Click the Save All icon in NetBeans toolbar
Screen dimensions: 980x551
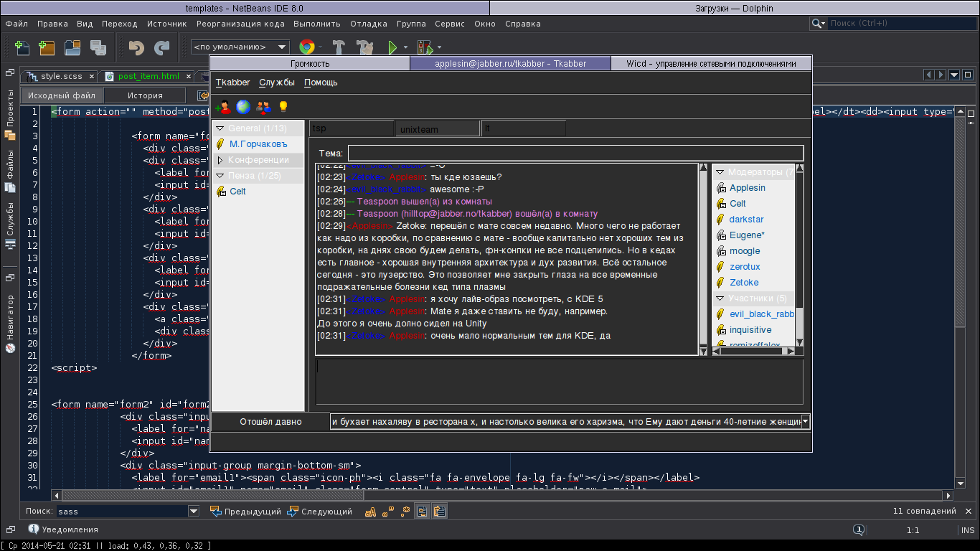[x=98, y=47]
